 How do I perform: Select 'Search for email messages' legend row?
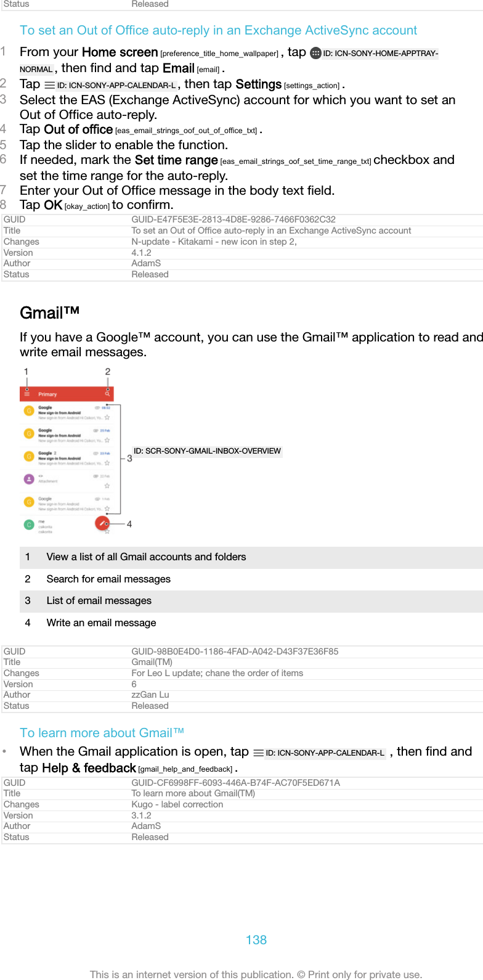click(108, 579)
